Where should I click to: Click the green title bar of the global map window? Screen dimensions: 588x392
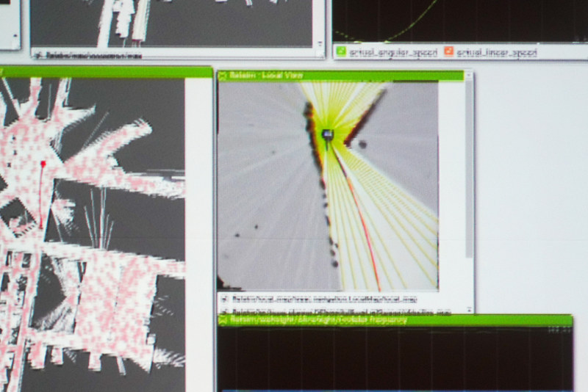tap(107, 72)
